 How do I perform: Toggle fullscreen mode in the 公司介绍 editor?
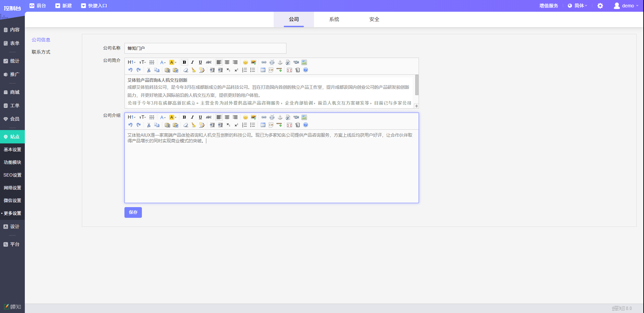tap(289, 125)
